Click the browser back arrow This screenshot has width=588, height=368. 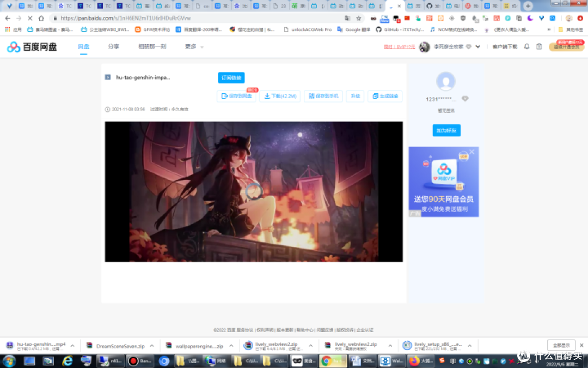(8, 18)
